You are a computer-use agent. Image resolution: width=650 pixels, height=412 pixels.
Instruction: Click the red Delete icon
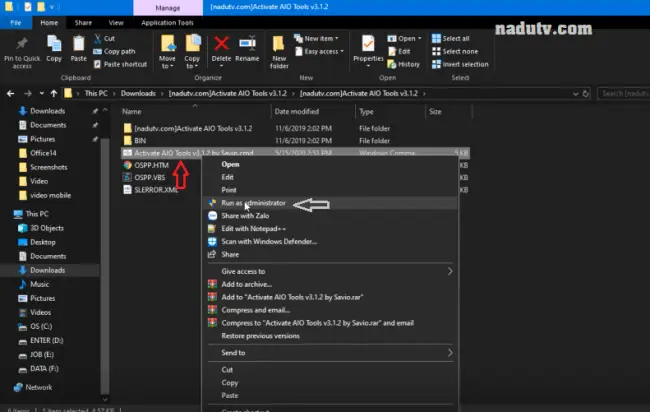click(221, 44)
